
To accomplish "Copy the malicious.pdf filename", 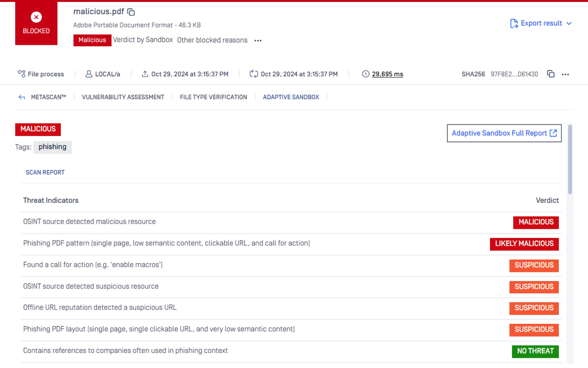I will (131, 12).
